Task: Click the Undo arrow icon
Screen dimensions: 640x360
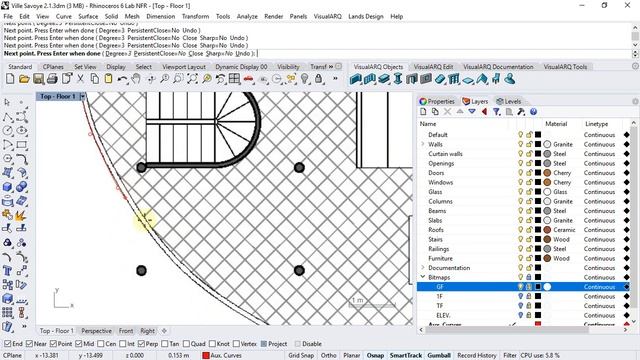Action: (122, 79)
